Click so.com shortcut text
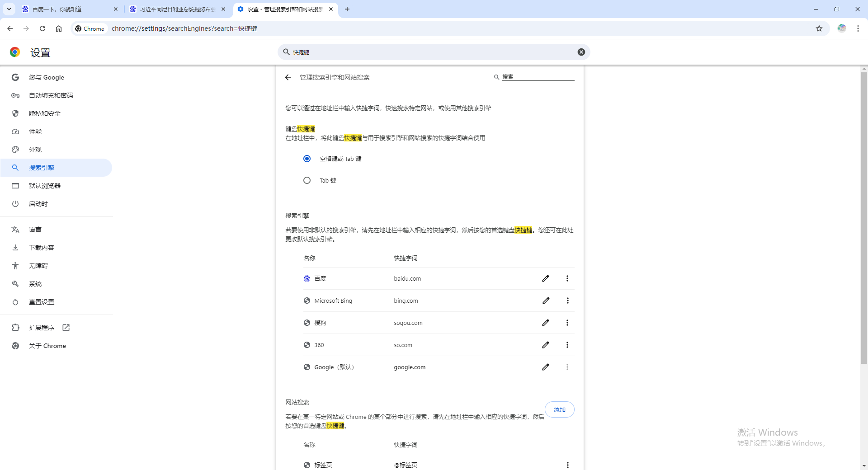Image resolution: width=868 pixels, height=470 pixels. 403,345
